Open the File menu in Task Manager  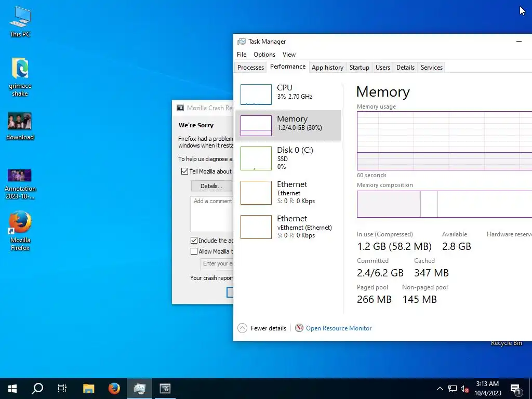(242, 54)
